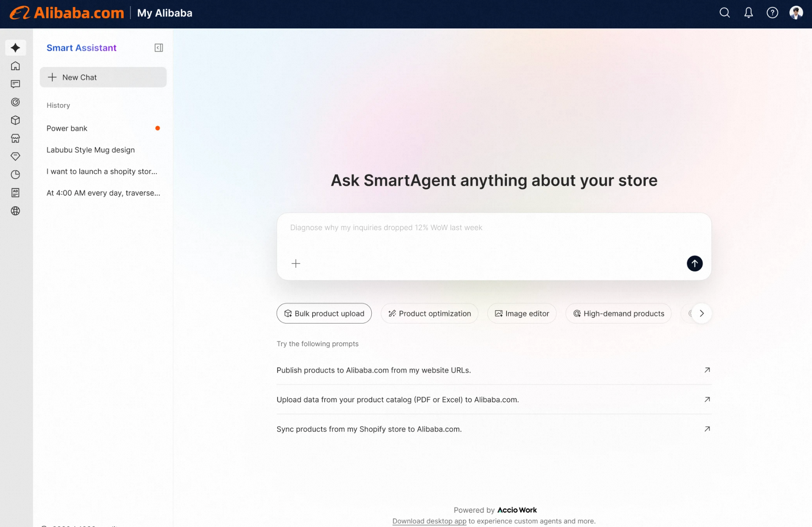Screen dimensions: 812x527
Task: Click 'Try the following prompts' label
Action: (318, 344)
